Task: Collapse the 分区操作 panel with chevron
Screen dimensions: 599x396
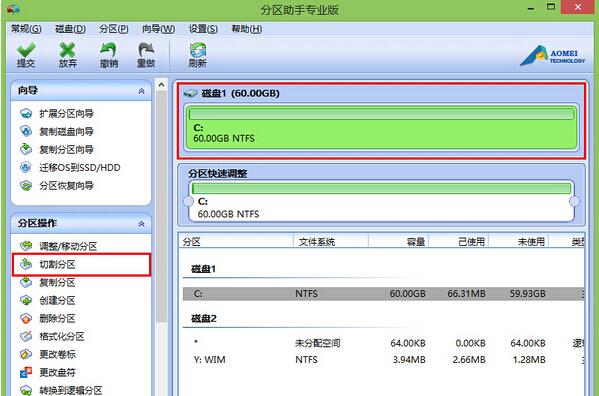Action: (x=141, y=223)
